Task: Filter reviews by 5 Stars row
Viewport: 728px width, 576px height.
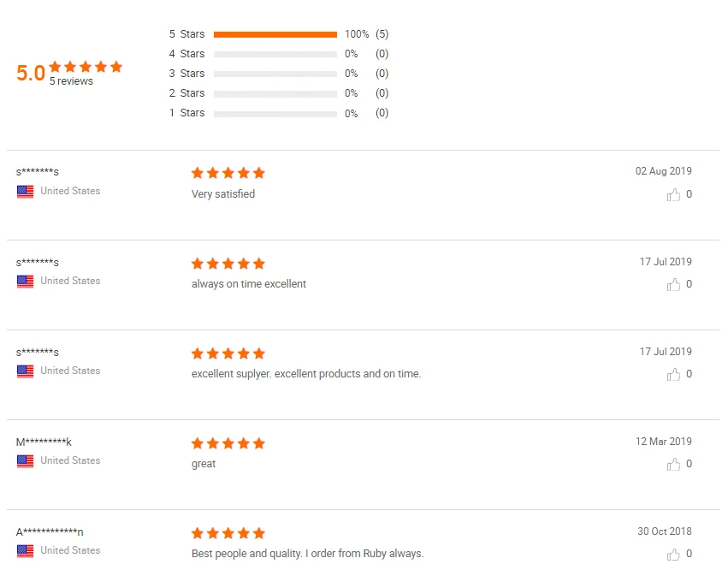Action: point(186,34)
